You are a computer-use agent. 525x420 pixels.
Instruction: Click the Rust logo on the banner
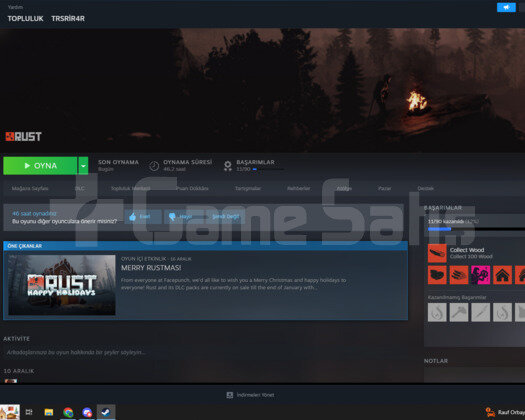23,137
